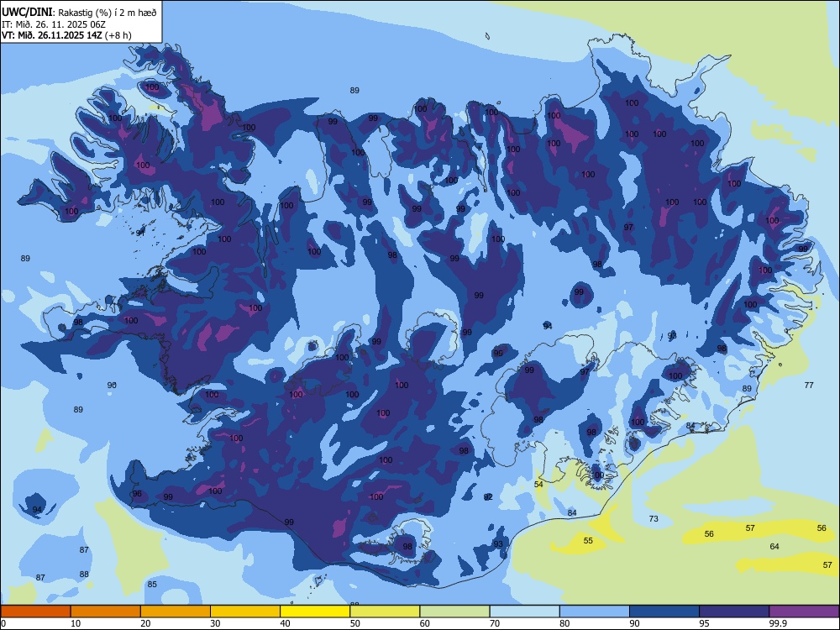Click the humidity value '54' near Vatnajökull
The image size is (840, 630).
[539, 485]
